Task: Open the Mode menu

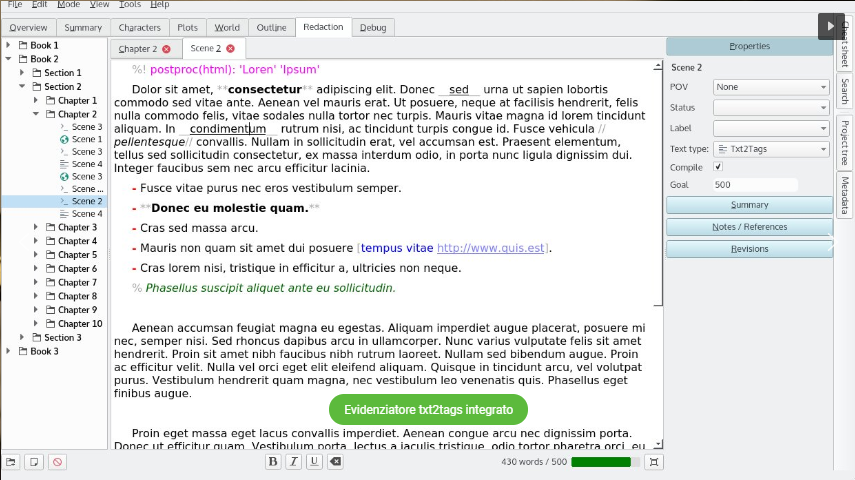Action: pyautogui.click(x=69, y=4)
